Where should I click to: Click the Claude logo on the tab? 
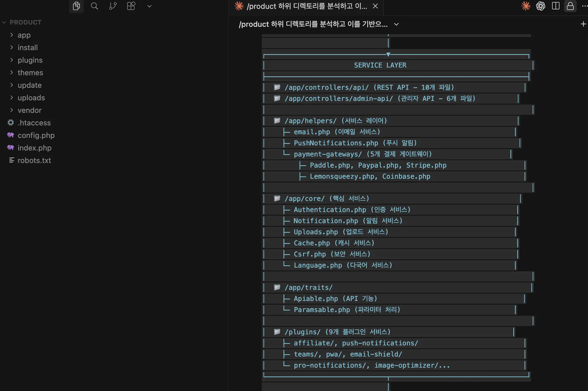coord(239,6)
